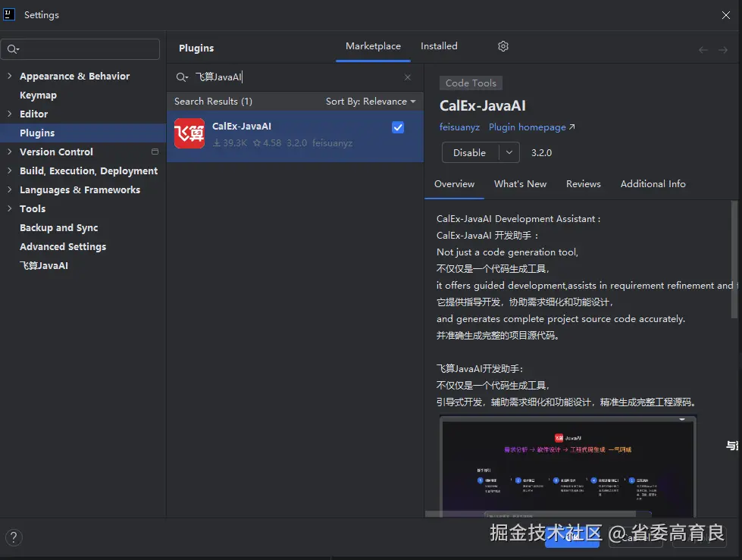Open the Reviews tab
Screen dimensions: 742x560
tap(583, 184)
